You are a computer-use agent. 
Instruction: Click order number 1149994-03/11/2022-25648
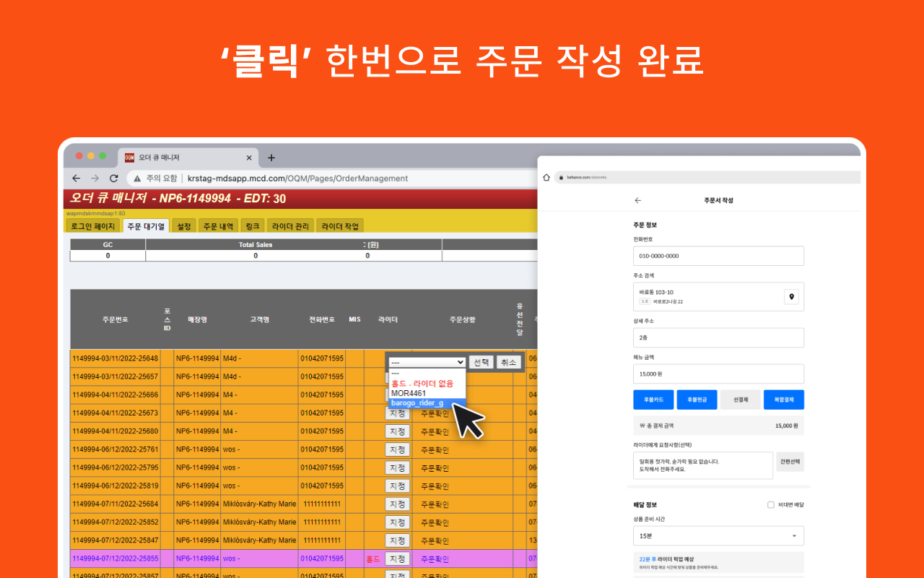[115, 358]
